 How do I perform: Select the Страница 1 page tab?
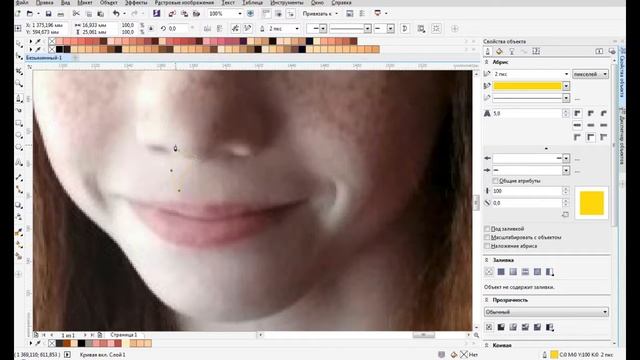click(124, 335)
